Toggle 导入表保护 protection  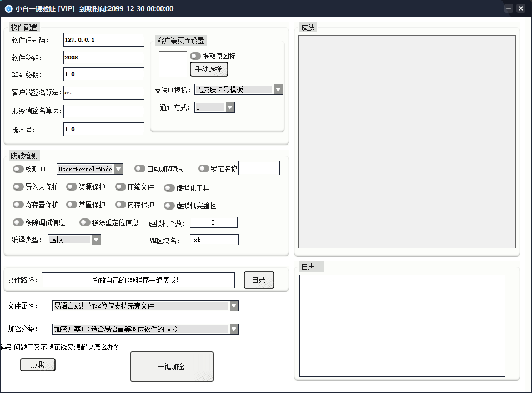click(x=17, y=187)
